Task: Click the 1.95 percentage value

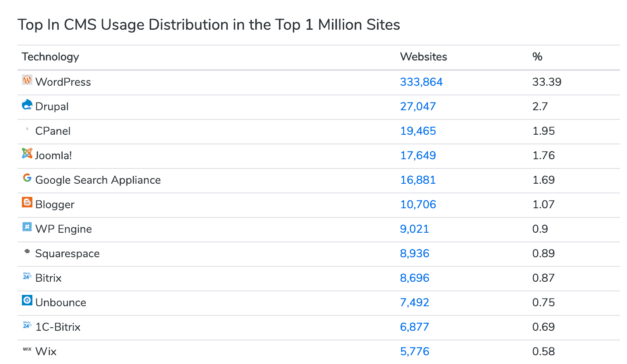Action: coord(543,131)
